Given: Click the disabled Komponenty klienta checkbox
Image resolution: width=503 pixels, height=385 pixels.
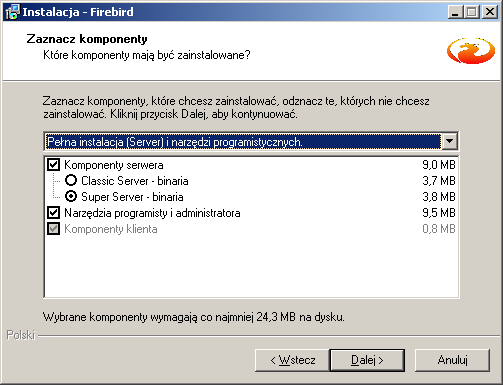Looking at the screenshot, I should pyautogui.click(x=54, y=229).
